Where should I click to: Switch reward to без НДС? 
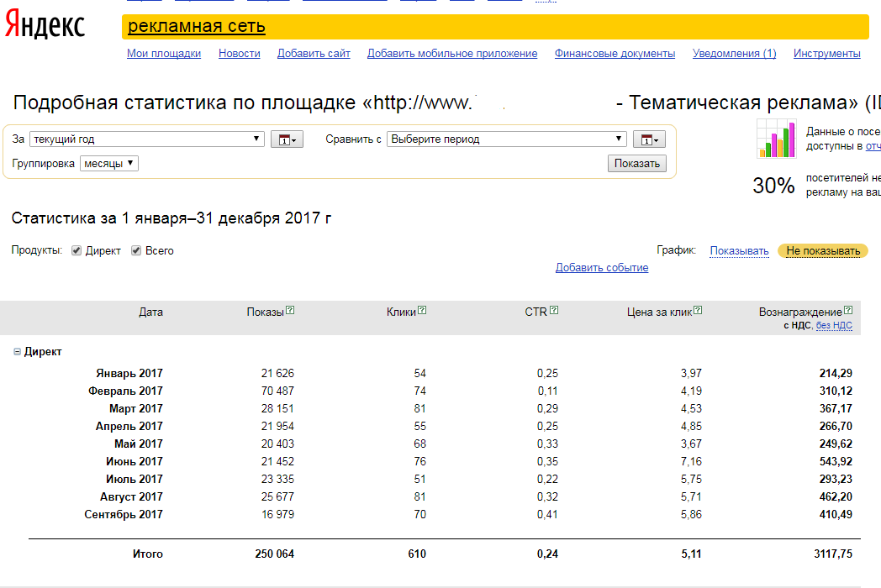pos(834,325)
